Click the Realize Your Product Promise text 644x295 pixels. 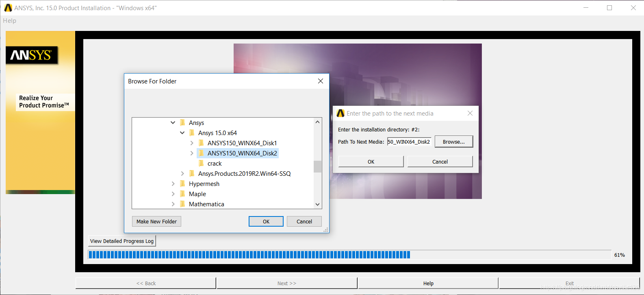pyautogui.click(x=44, y=102)
